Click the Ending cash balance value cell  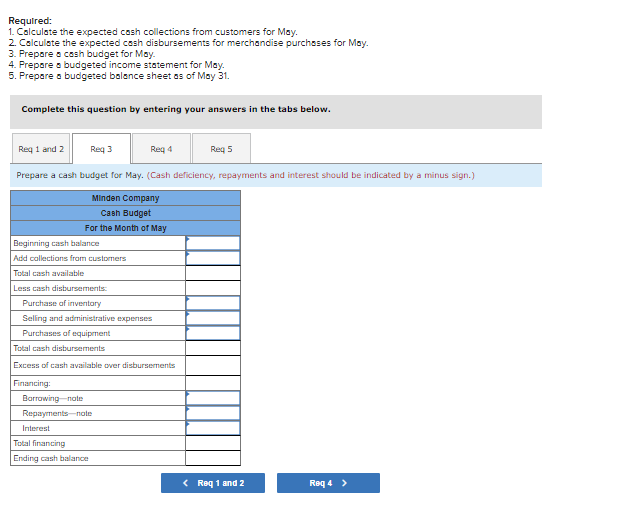[213, 458]
